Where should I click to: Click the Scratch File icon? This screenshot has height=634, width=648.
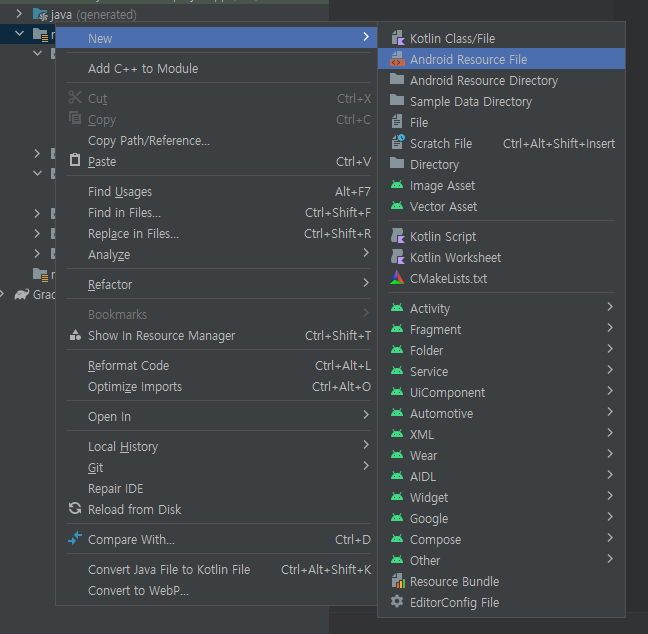(x=397, y=143)
